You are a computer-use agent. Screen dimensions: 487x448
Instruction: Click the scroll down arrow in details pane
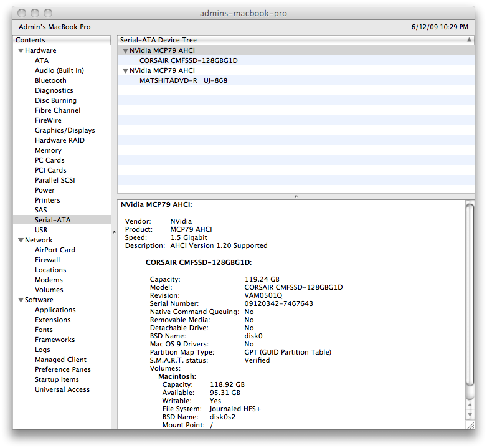[470, 415]
